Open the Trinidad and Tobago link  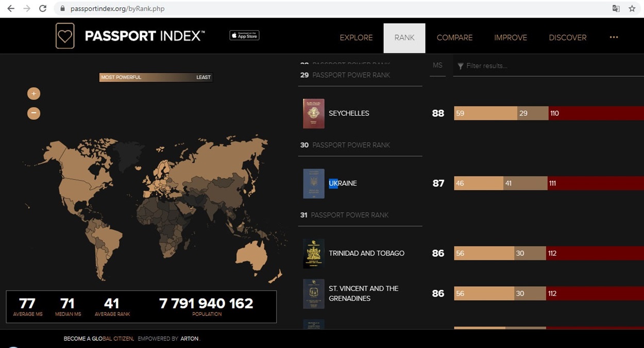coord(367,253)
